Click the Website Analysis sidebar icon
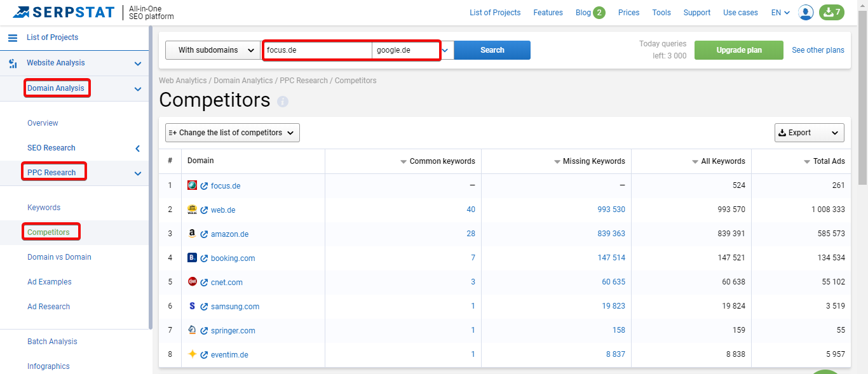Image resolution: width=868 pixels, height=374 pixels. [13, 63]
